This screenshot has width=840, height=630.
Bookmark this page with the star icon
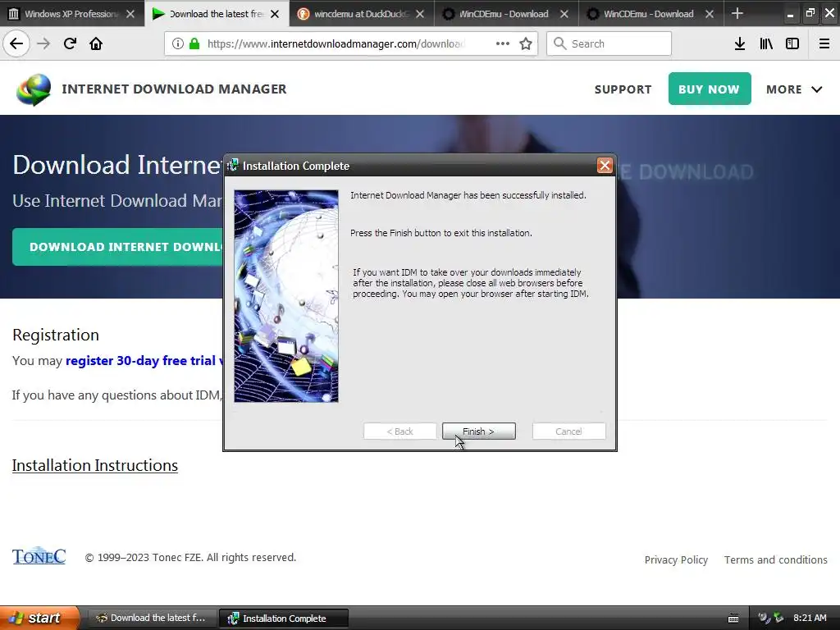point(526,44)
